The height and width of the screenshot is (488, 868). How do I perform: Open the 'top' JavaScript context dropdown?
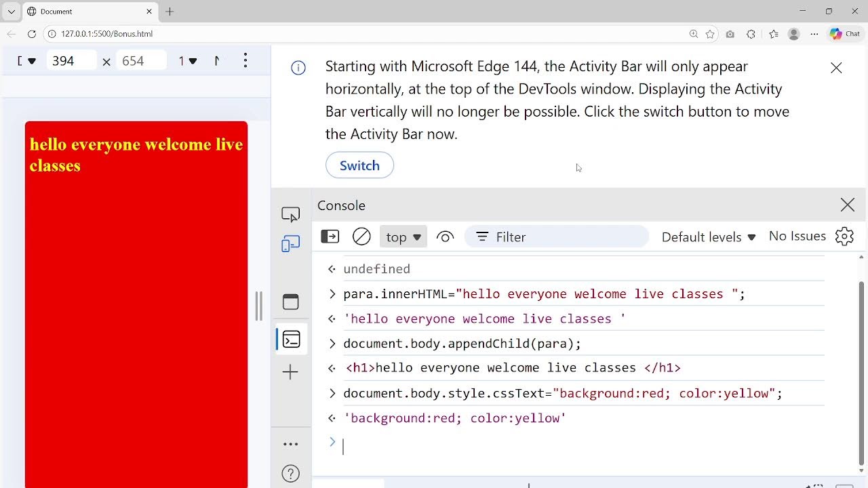coord(403,237)
